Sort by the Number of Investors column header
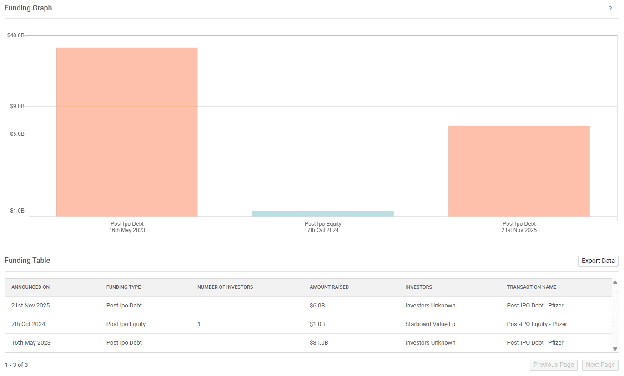The height and width of the screenshot is (376, 624). pos(225,287)
